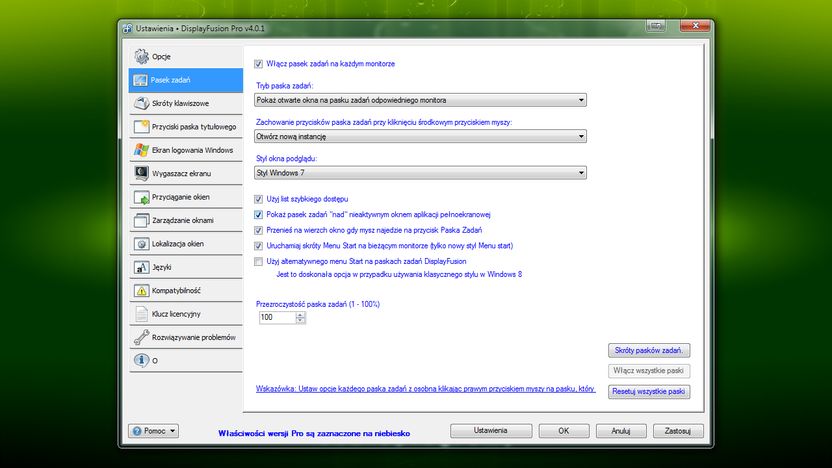Viewport: 832px width, 468px height.
Task: Click the Przezroczystość paska zadań label
Action: [x=317, y=304]
